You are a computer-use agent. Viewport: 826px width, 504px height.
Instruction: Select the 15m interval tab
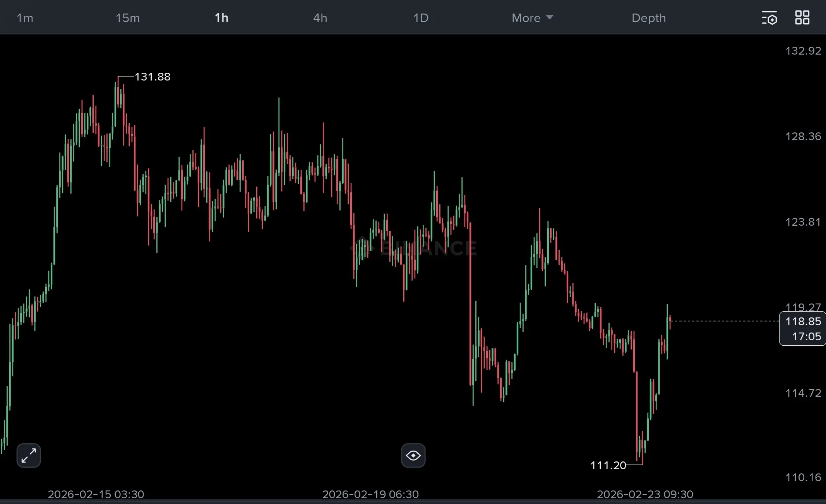coord(127,18)
